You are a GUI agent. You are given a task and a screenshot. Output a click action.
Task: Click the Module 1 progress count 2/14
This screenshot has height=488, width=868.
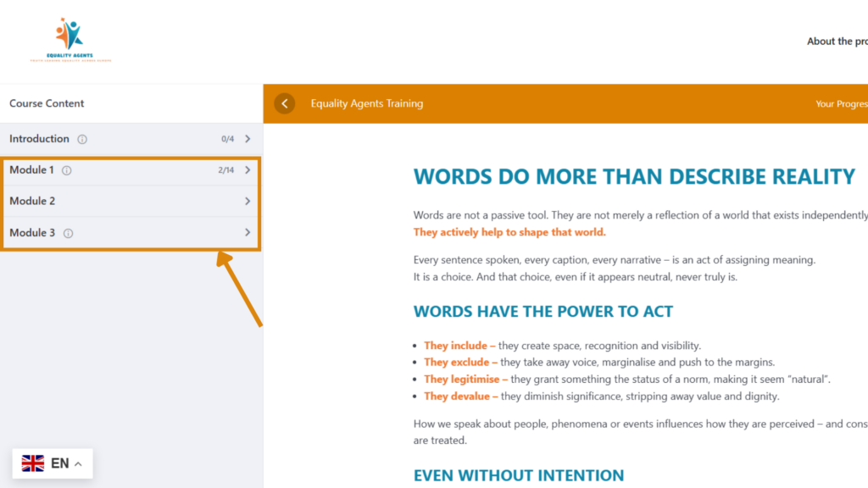coord(225,170)
